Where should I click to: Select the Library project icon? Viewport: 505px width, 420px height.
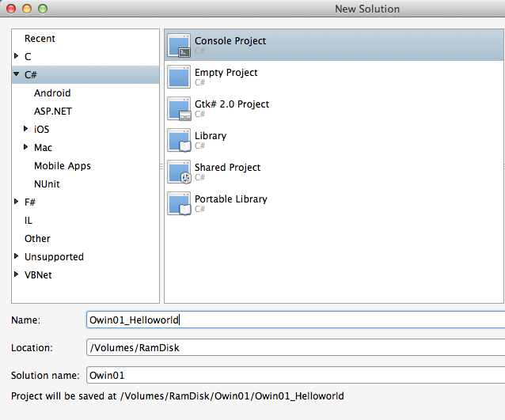click(x=180, y=140)
